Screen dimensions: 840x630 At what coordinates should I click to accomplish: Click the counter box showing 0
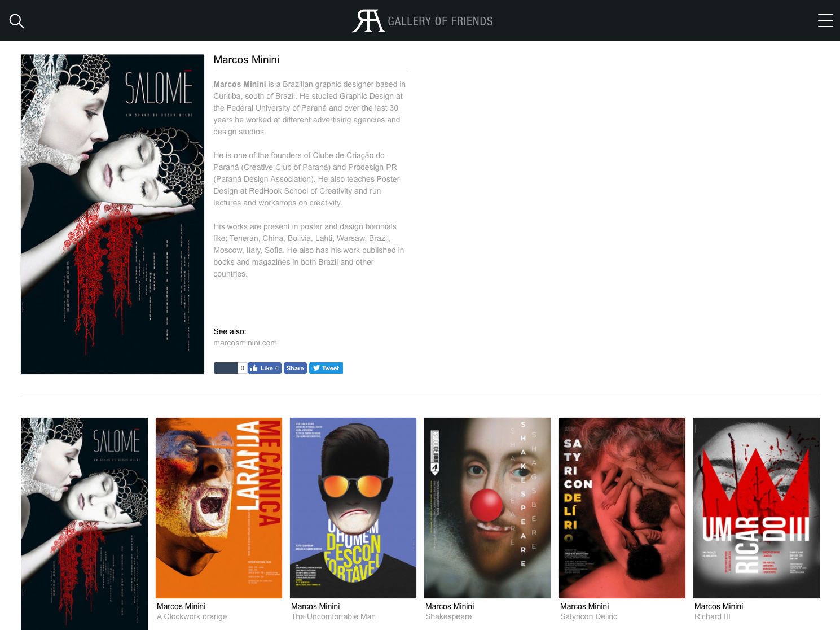pyautogui.click(x=243, y=368)
